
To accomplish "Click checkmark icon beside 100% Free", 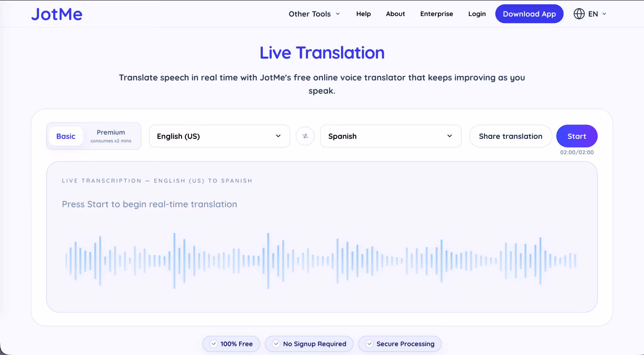I will (x=214, y=344).
